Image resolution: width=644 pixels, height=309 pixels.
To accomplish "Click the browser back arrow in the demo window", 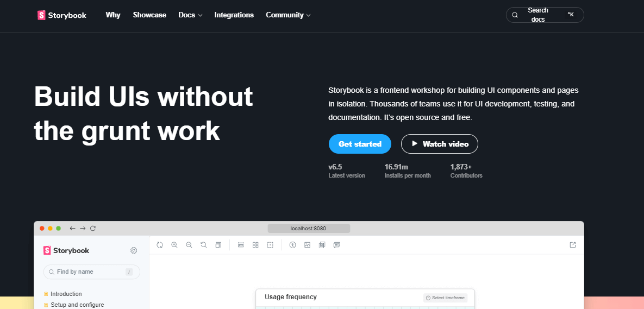I will [x=73, y=228].
